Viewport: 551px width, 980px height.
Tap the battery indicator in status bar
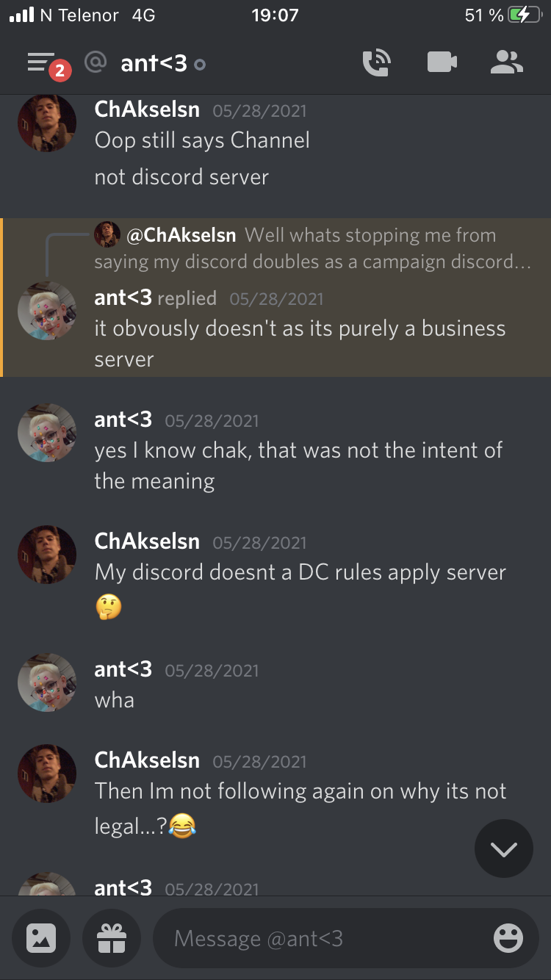click(524, 15)
